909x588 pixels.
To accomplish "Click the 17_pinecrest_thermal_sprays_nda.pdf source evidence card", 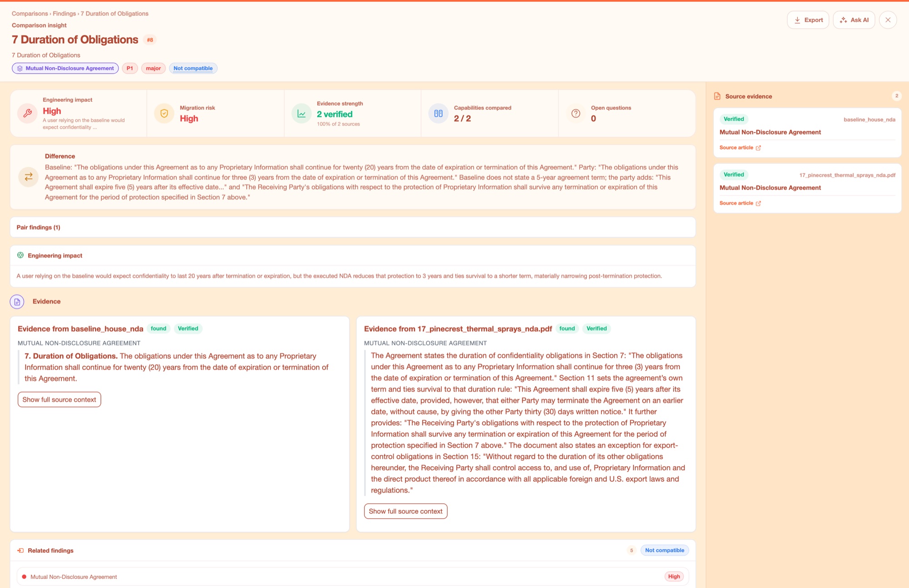I will click(807, 188).
